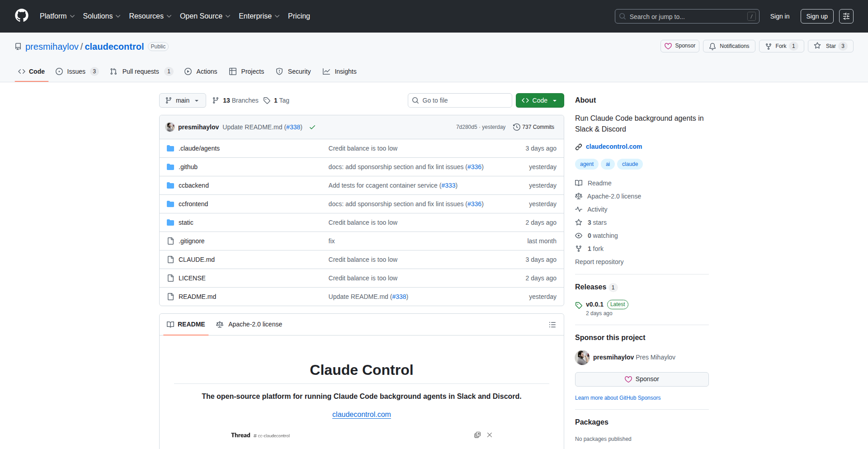Expand the Platform menu
This screenshot has height=449, width=868.
(57, 16)
